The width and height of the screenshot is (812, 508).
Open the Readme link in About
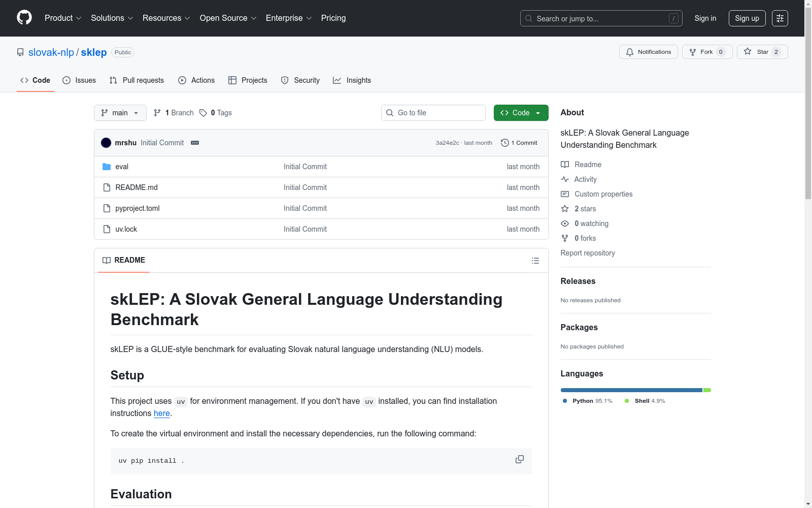[x=581, y=165]
